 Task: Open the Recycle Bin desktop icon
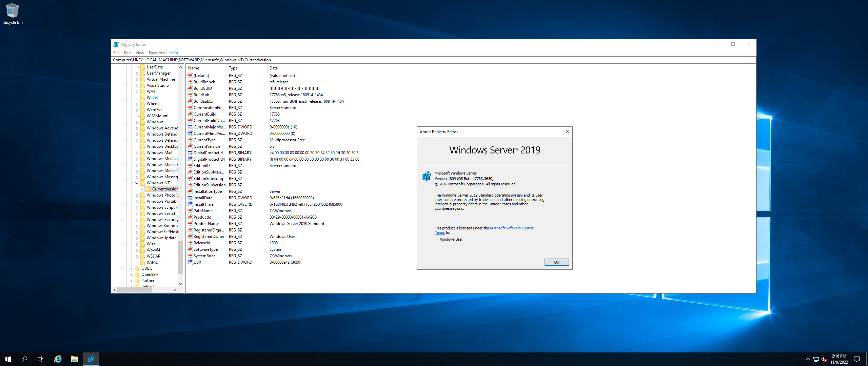point(12,14)
